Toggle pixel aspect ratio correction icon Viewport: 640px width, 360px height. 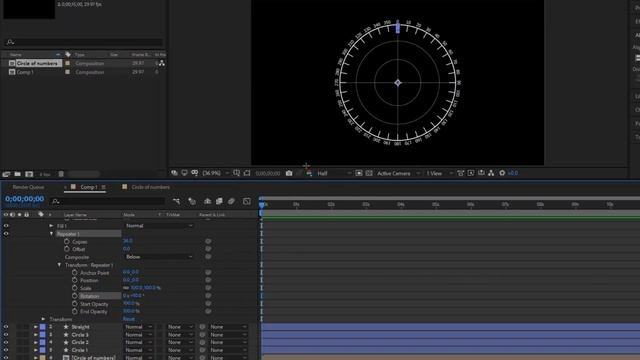click(x=460, y=173)
